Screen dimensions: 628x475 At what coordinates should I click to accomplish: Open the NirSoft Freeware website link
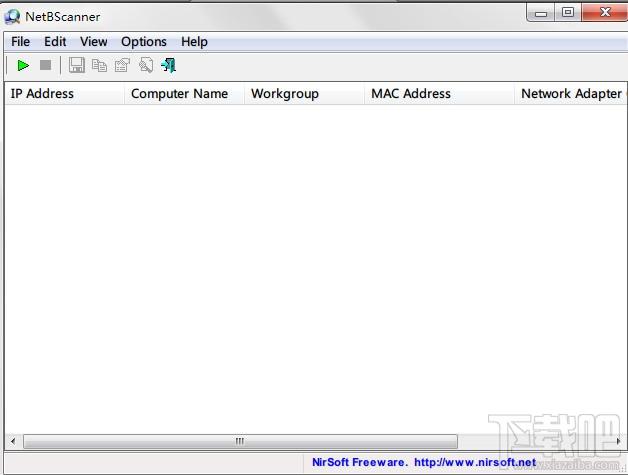click(x=424, y=462)
